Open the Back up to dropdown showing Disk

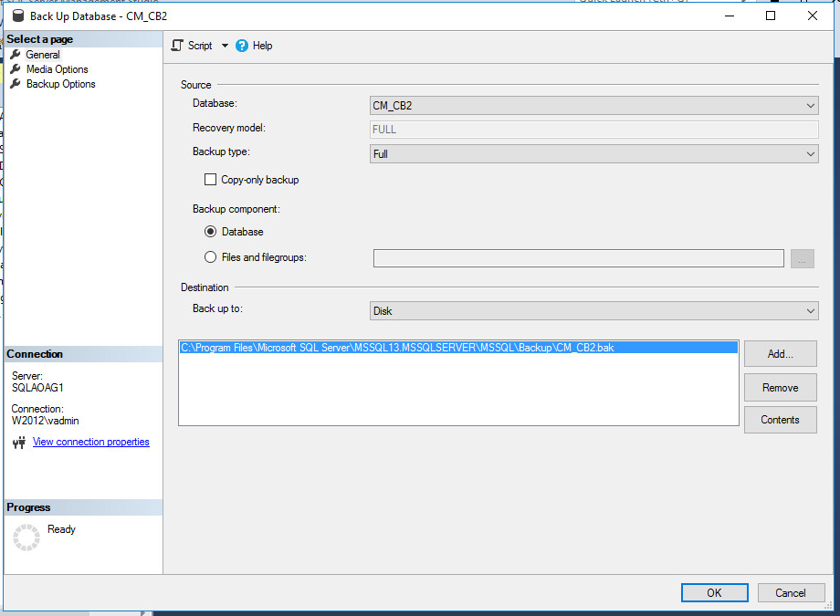coord(809,310)
